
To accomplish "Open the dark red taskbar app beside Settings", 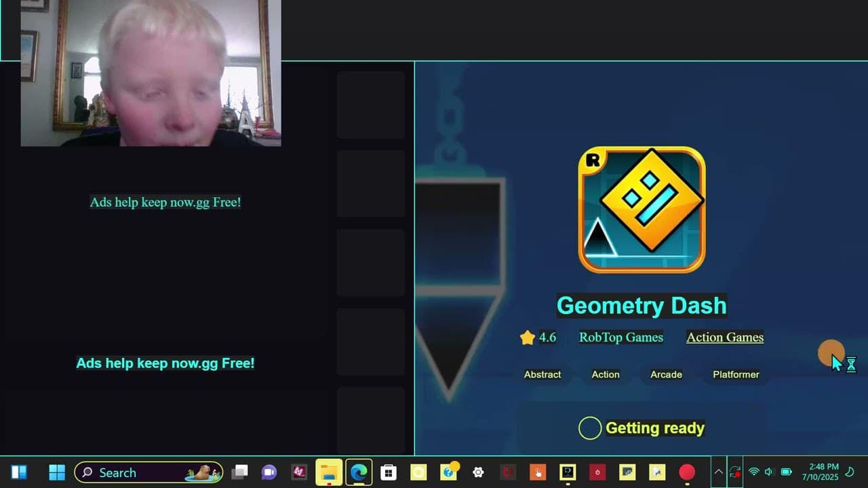I will click(x=508, y=472).
